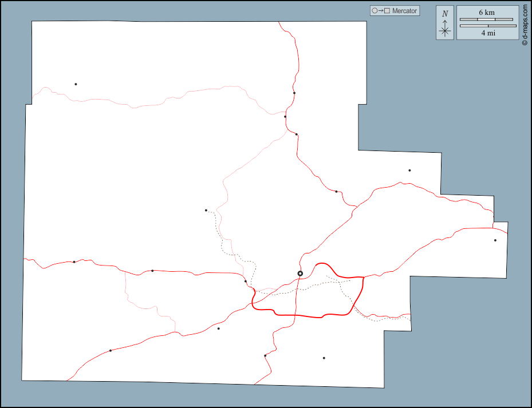Click the westernmost dot on the western road
The image size is (532, 408).
point(74,262)
